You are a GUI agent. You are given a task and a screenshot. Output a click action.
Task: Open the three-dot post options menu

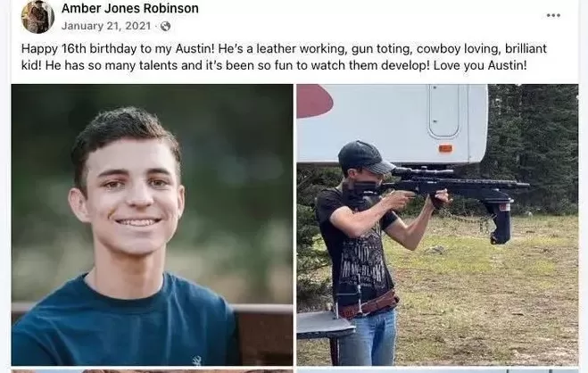tap(553, 15)
